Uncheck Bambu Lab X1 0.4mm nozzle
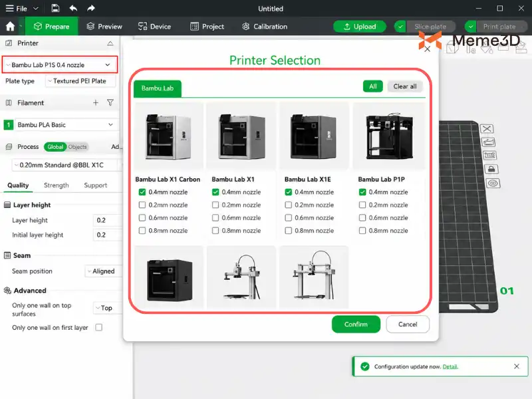Viewport: 532px width, 399px height. (215, 192)
